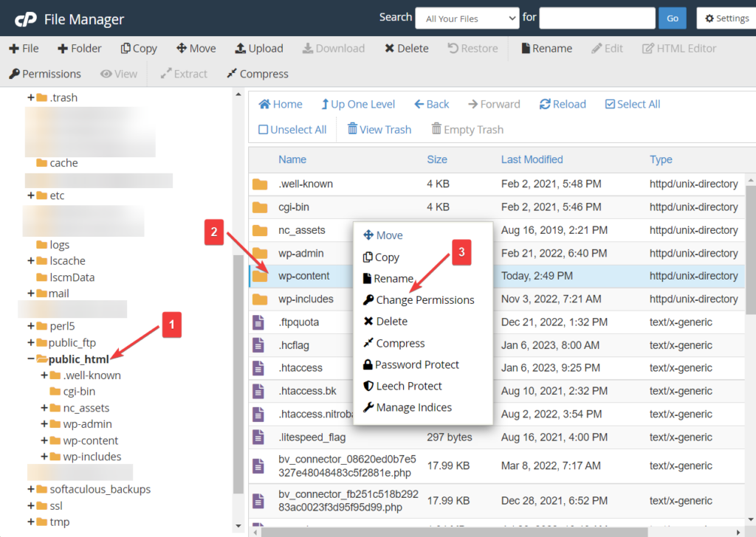This screenshot has width=756, height=537.
Task: Expand the public_ftp folder in tree
Action: [x=31, y=342]
